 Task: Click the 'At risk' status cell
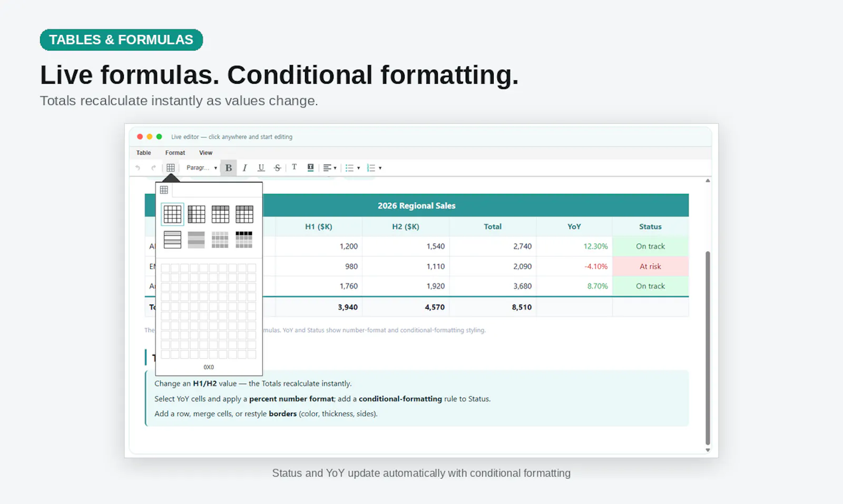click(x=651, y=266)
